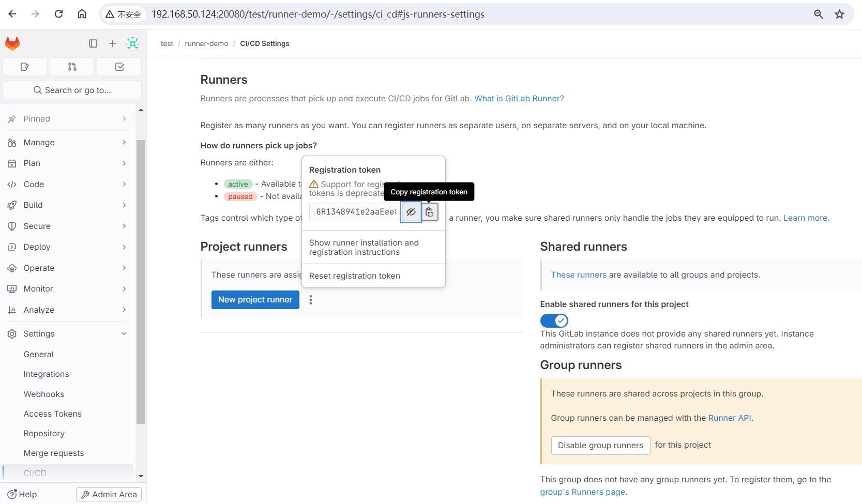The image size is (862, 504).
Task: Click the New project runner button
Action: click(x=255, y=299)
